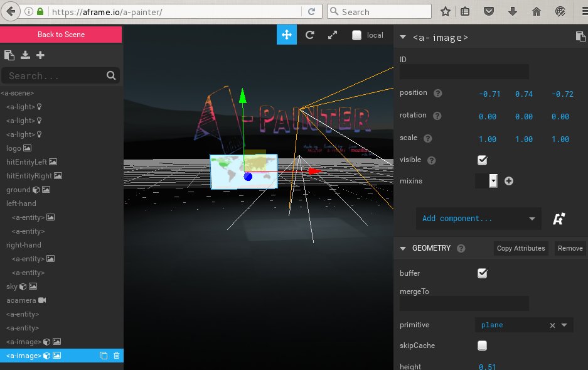
Task: Select the scale gizmo tool
Action: click(x=333, y=35)
